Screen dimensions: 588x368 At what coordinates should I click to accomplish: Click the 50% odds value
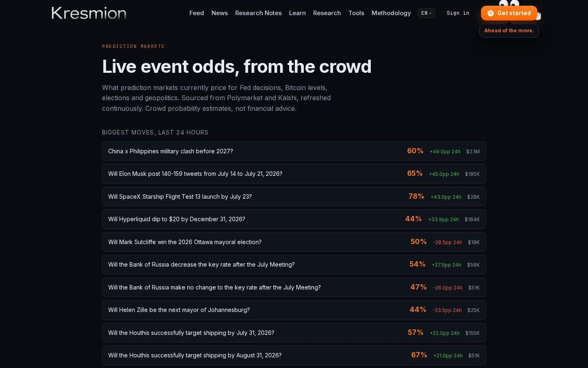point(419,242)
